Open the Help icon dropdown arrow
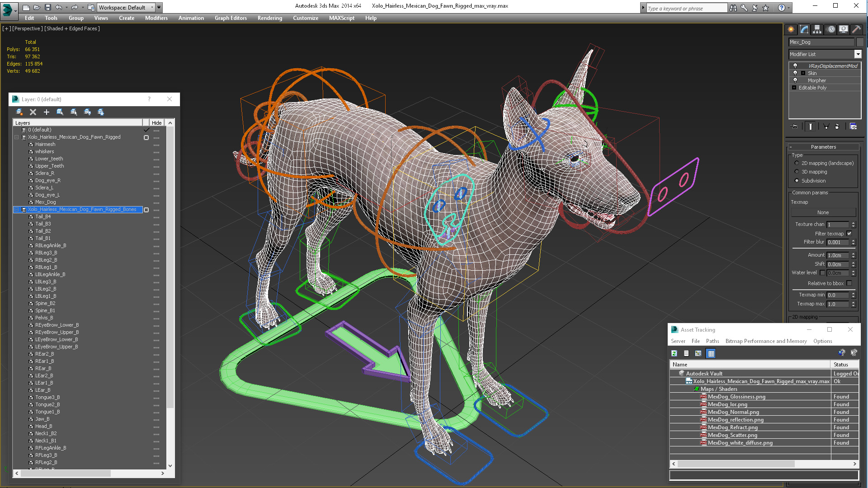Viewport: 868px width, 488px height. pos(789,8)
